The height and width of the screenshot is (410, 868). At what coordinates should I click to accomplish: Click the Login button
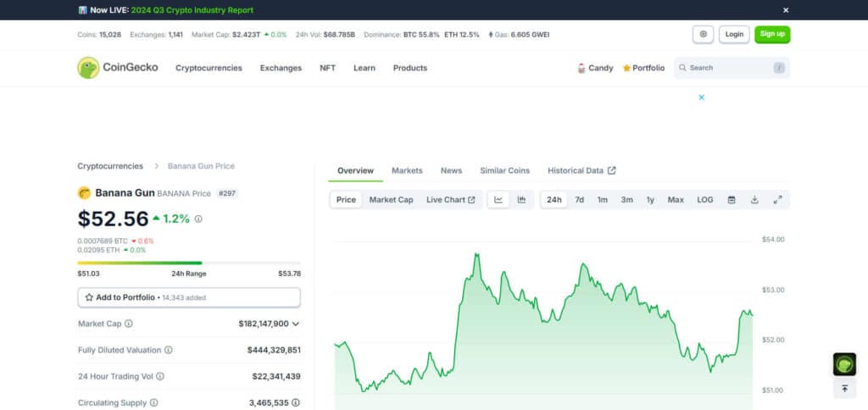[x=734, y=34]
